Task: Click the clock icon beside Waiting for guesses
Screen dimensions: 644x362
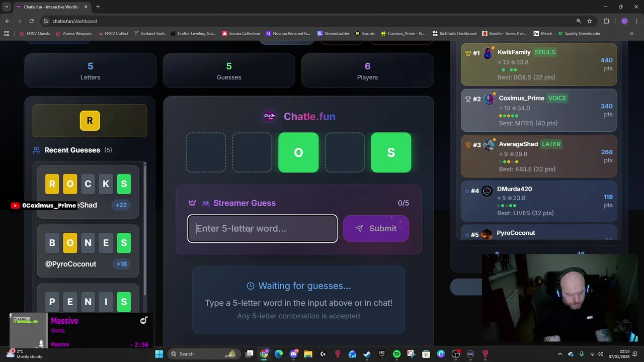Action: point(251,286)
